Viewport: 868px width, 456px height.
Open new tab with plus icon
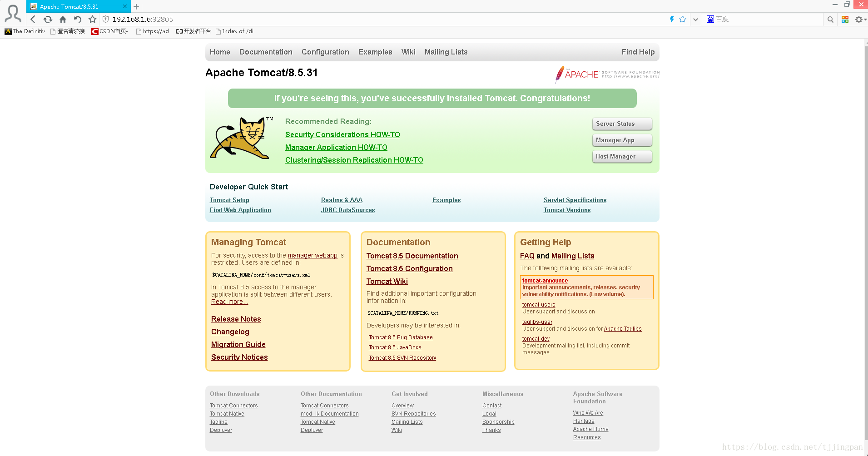pos(136,7)
